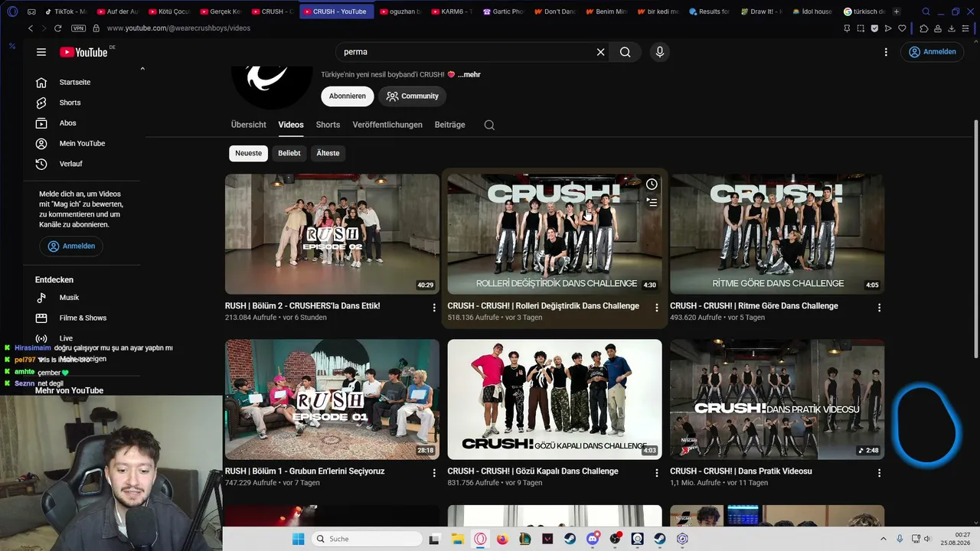
Task: Open options for Rolleri Değiştirdik video
Action: [x=656, y=308]
